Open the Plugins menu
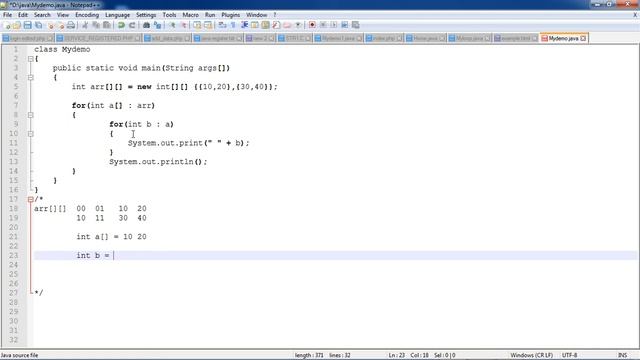 click(231, 15)
